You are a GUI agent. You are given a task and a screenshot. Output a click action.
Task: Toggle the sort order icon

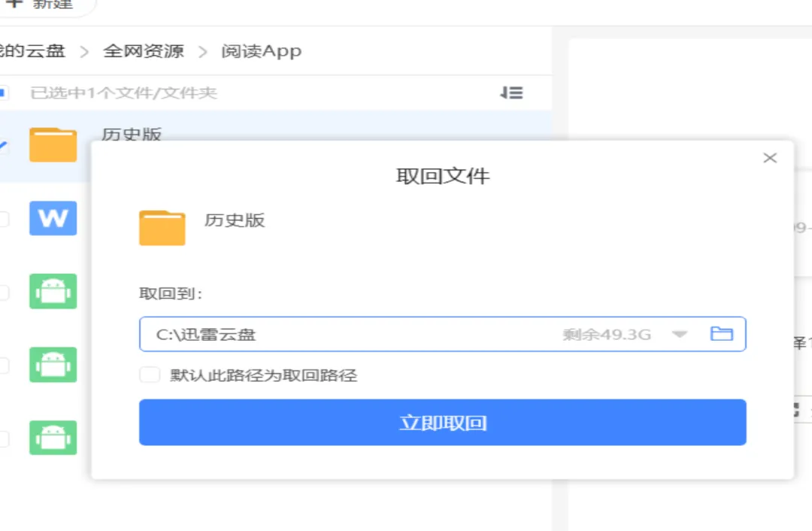[x=512, y=93]
